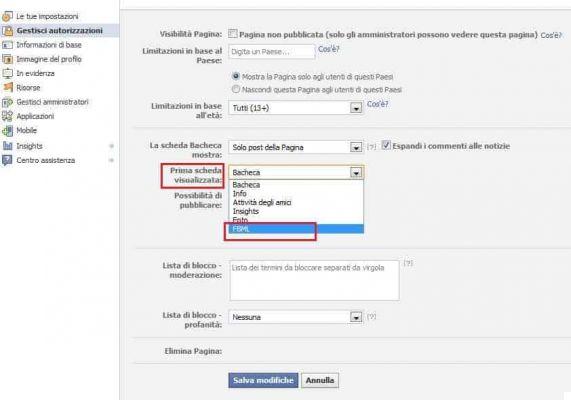This screenshot has height=400, width=571.
Task: Click Cos'è? link beside age dropdown
Action: 378,104
